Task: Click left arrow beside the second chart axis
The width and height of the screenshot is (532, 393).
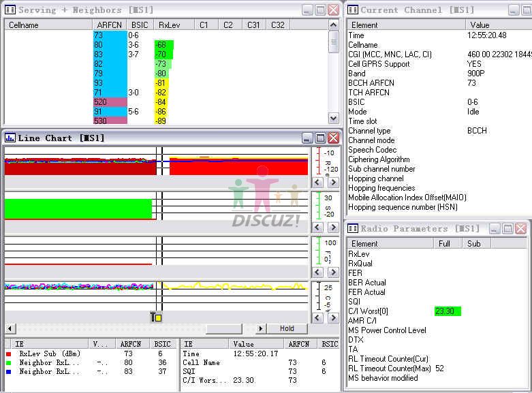Action: [317, 227]
